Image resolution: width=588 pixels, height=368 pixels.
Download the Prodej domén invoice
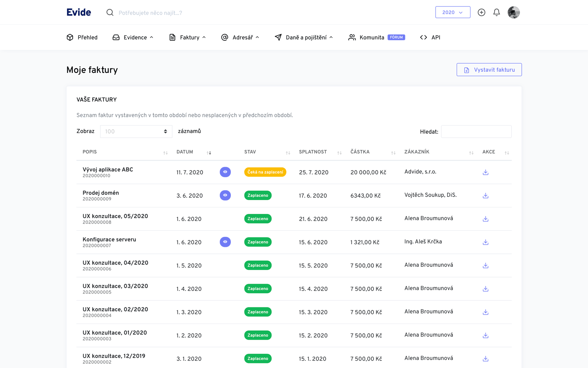(x=485, y=196)
